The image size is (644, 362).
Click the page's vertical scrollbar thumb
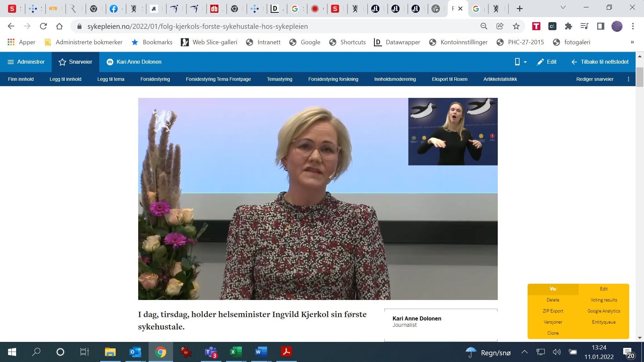[x=640, y=76]
